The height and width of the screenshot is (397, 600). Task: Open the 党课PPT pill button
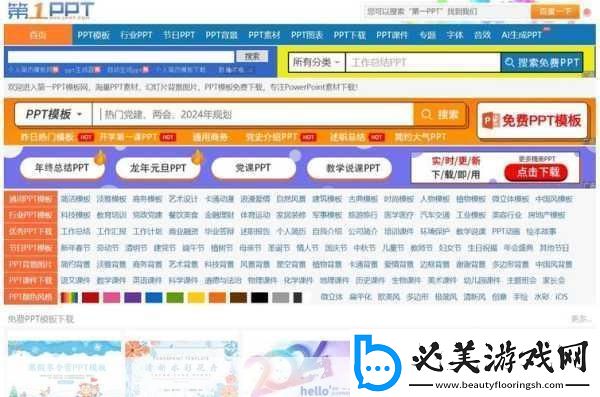(x=253, y=168)
